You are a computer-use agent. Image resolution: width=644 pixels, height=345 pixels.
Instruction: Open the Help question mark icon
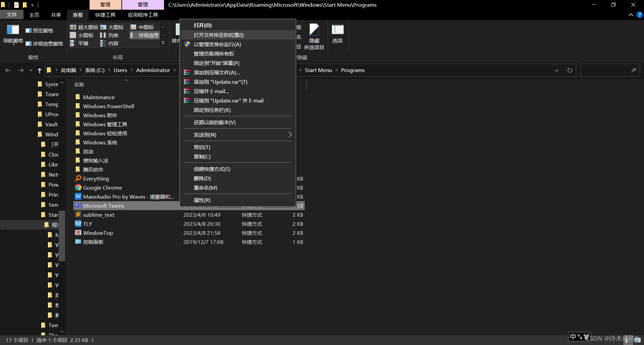tap(640, 15)
